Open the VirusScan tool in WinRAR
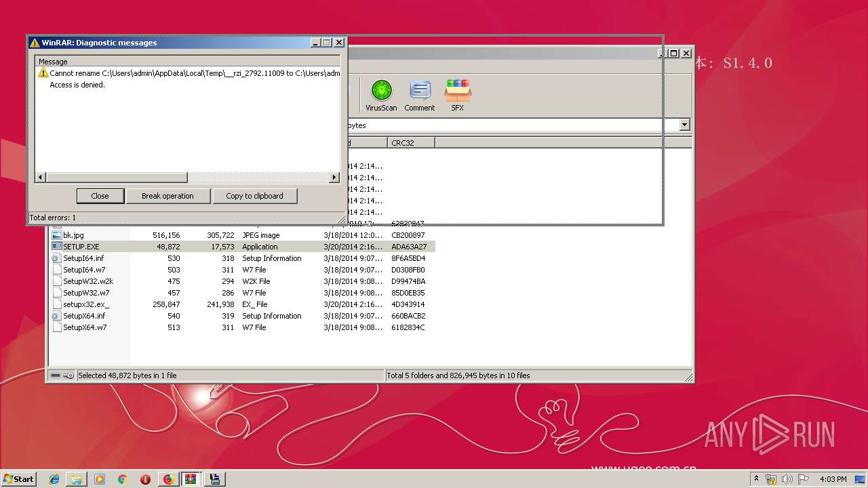 click(x=381, y=95)
